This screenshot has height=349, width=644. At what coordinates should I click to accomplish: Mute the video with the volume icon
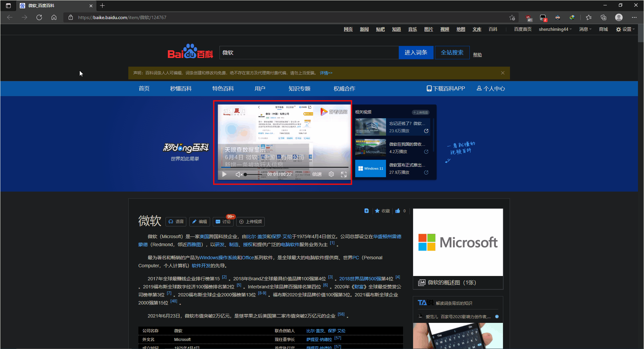tap(239, 174)
